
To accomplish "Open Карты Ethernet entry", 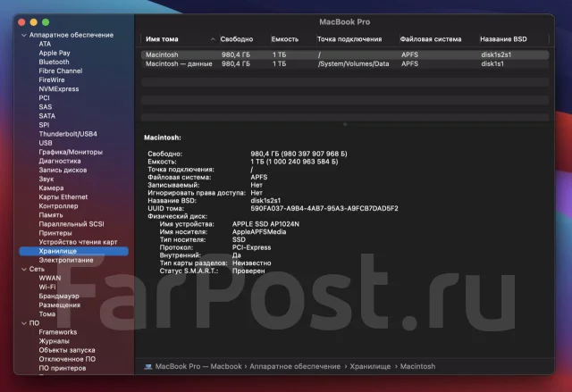I will click(63, 196).
